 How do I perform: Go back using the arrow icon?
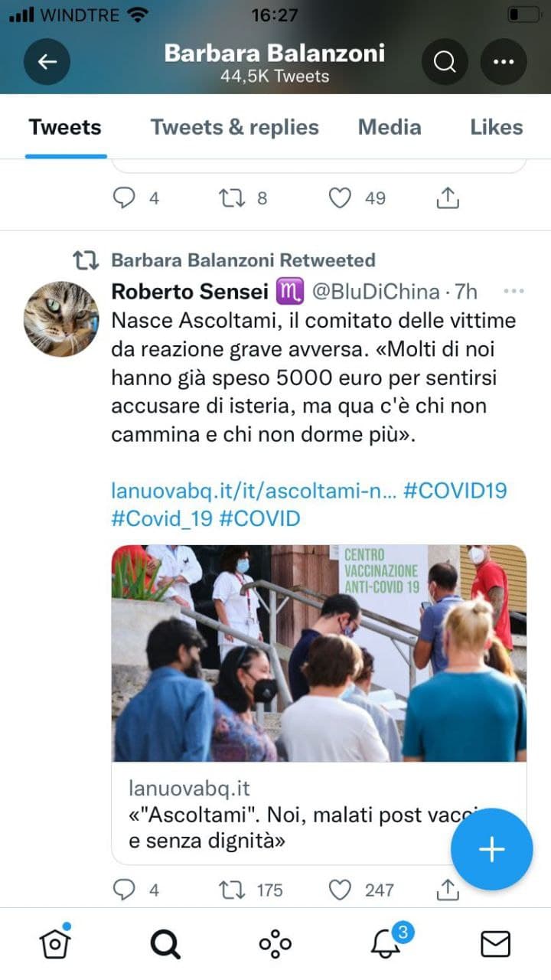(x=47, y=61)
